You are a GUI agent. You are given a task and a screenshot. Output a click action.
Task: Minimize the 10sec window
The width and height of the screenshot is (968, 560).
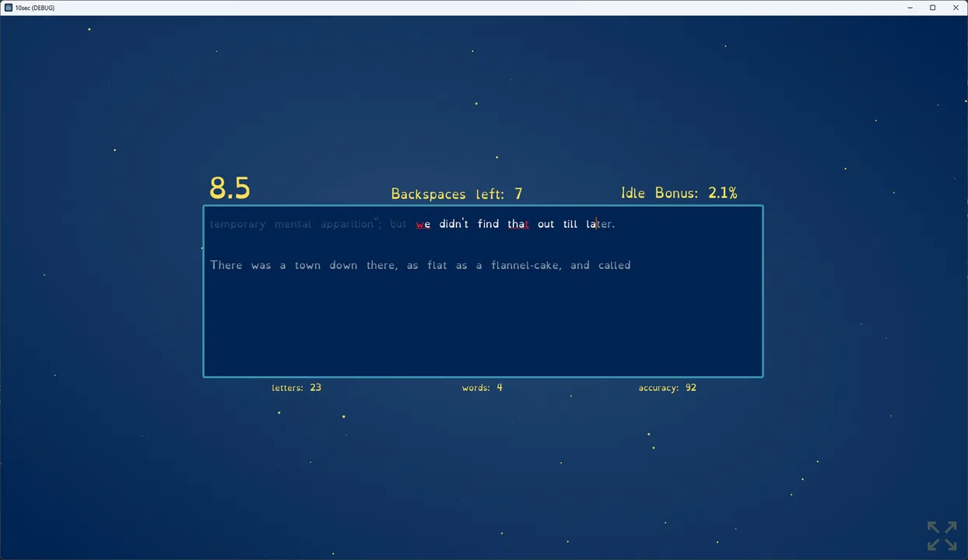(910, 8)
